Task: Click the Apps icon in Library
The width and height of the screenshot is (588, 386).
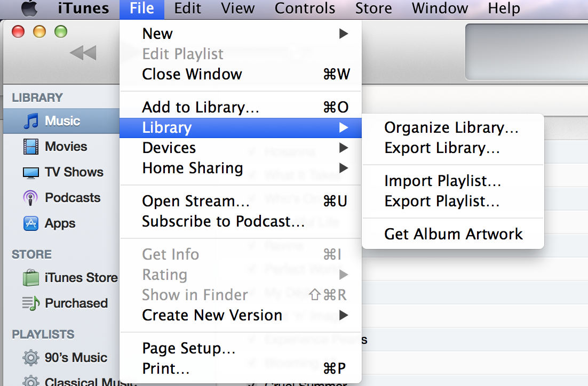Action: click(31, 223)
